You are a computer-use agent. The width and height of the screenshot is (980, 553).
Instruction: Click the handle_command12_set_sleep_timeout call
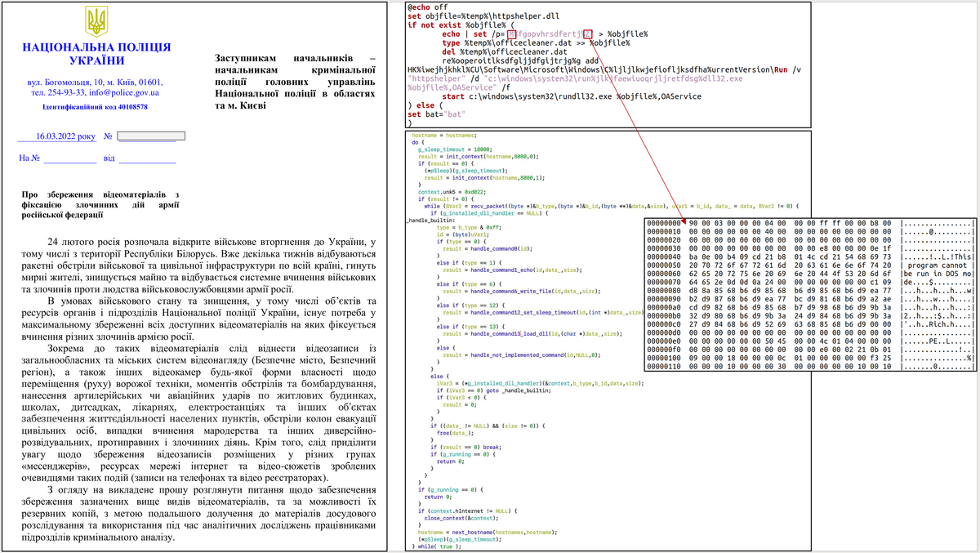(x=557, y=312)
